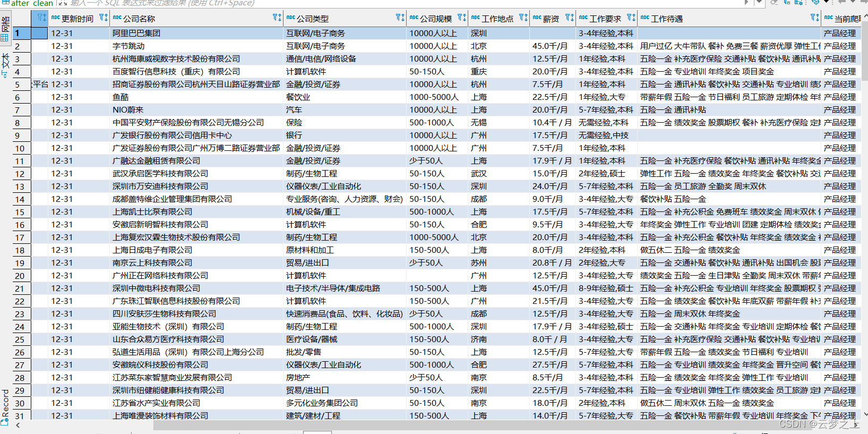The width and height of the screenshot is (868, 434).
Task: Select row number 31 header
Action: [x=21, y=415]
